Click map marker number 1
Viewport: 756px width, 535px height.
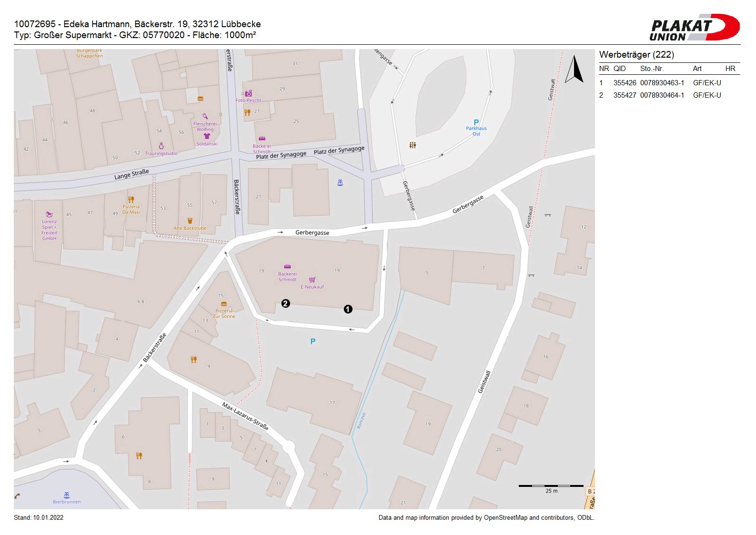348,309
